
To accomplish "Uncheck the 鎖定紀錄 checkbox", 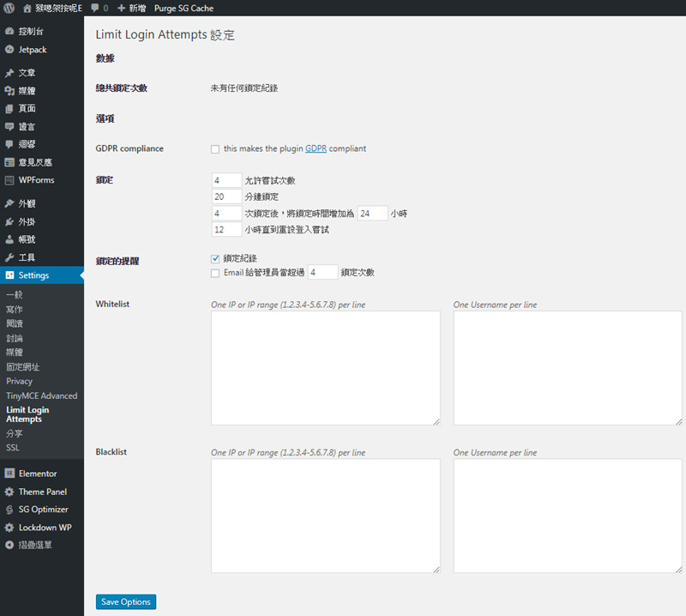I will [215, 259].
